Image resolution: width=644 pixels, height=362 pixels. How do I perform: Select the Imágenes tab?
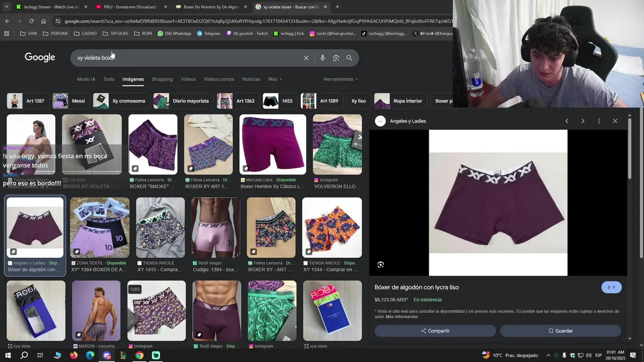point(133,79)
